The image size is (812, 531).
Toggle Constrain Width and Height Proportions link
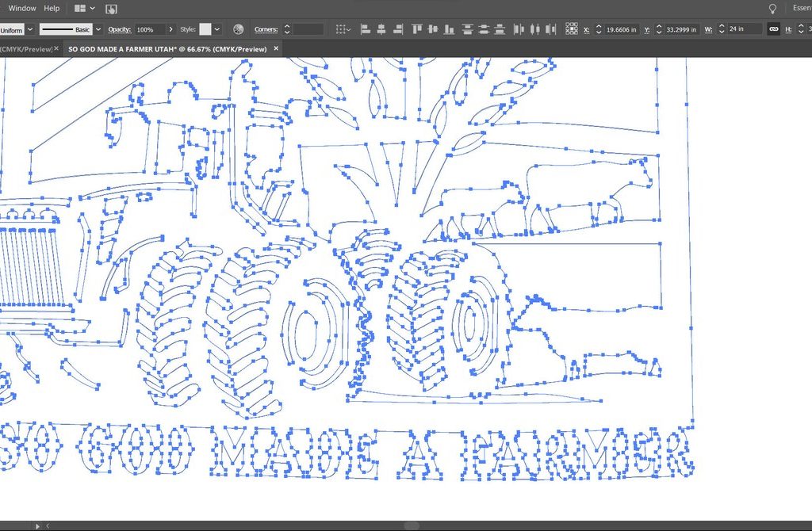773,29
